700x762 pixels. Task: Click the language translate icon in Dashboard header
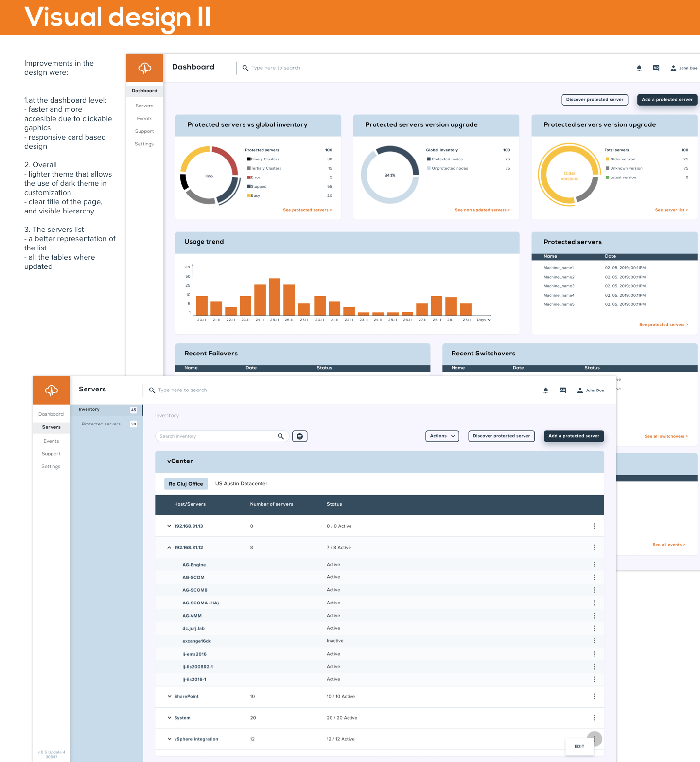tap(656, 68)
